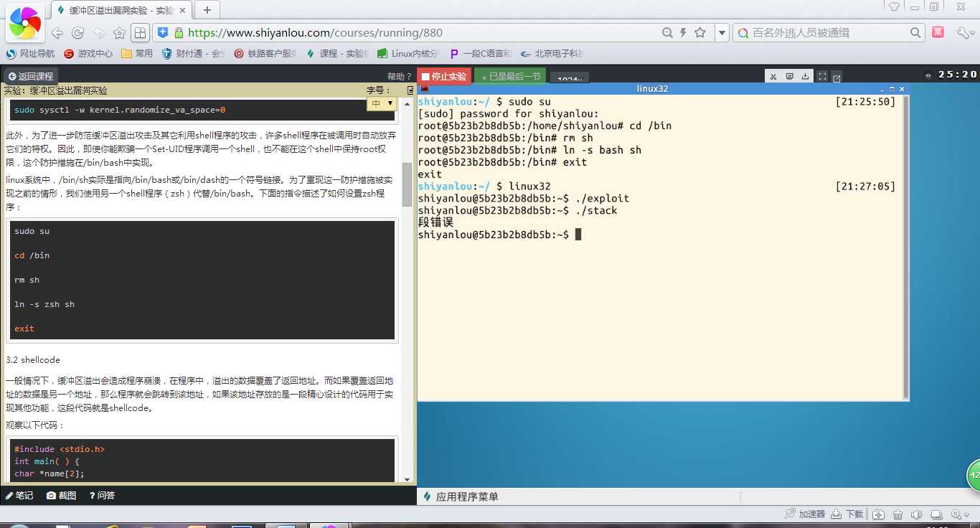
Task: Open the tab grid overview icon
Action: pyautogui.click(x=141, y=32)
